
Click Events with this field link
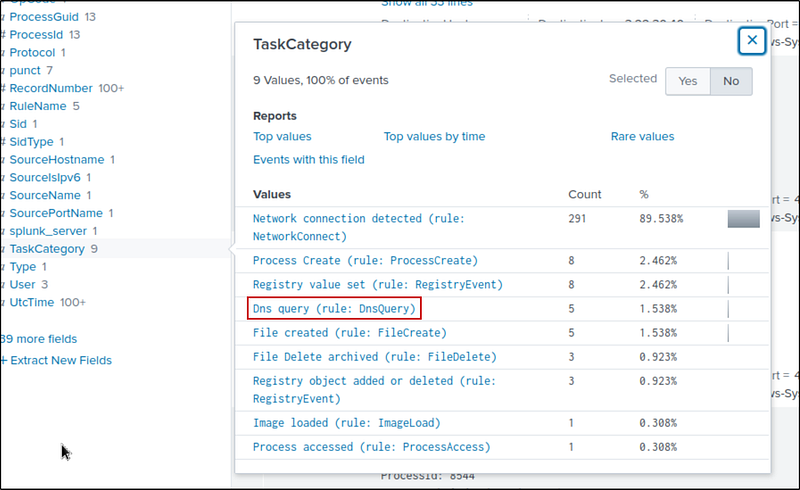(x=308, y=159)
